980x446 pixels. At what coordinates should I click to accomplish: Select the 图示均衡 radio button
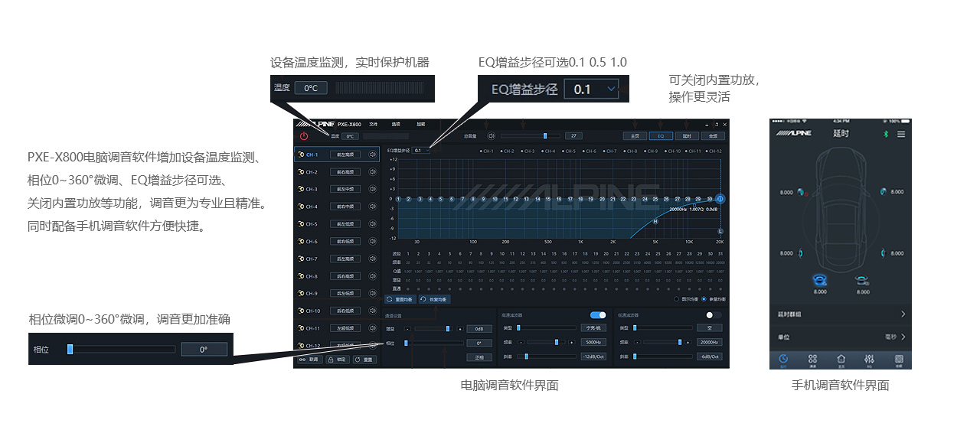pos(676,299)
